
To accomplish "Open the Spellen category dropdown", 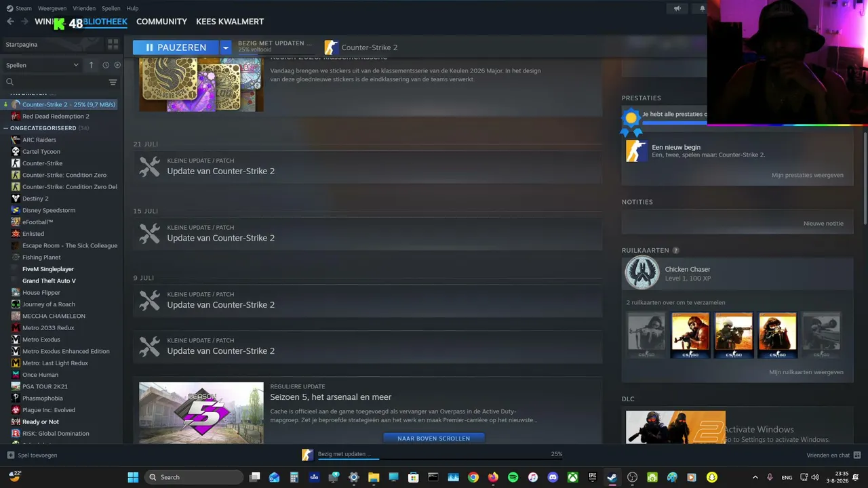I will coord(42,65).
